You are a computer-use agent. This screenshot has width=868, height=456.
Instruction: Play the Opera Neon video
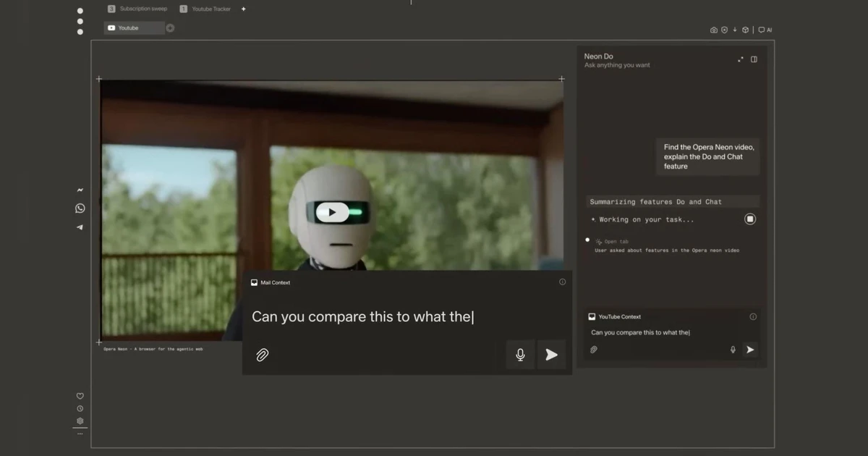tap(332, 212)
